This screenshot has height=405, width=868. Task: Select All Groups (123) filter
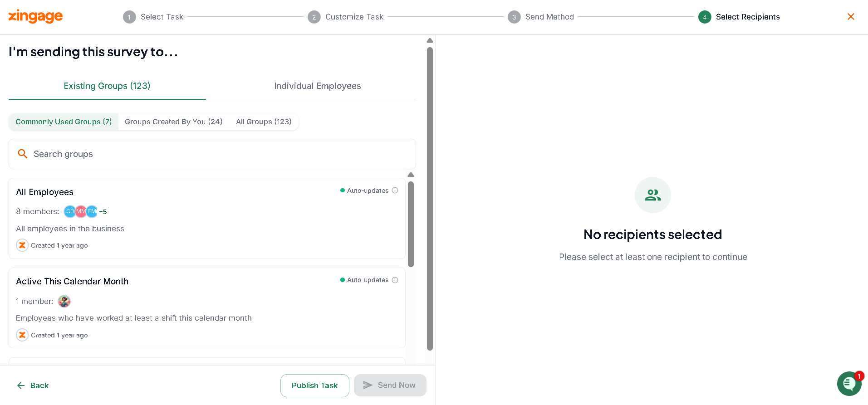[264, 122]
